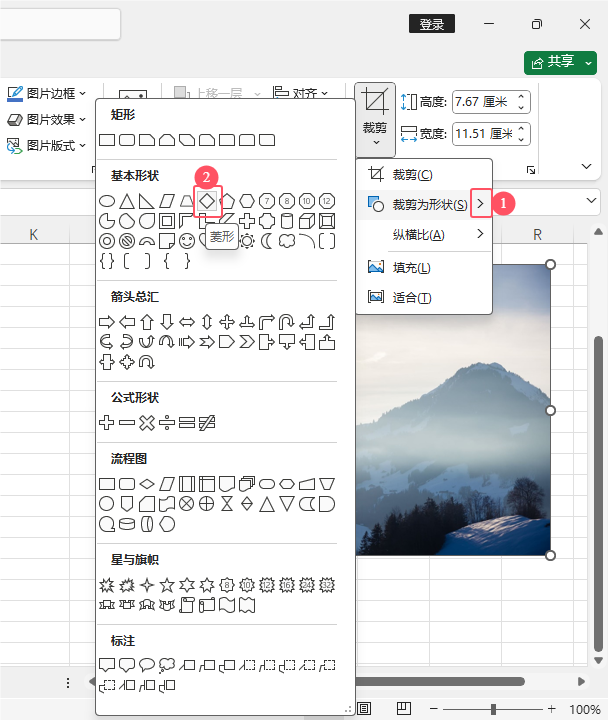Select the up arrow shape
This screenshot has height=720, width=608.
point(147,322)
